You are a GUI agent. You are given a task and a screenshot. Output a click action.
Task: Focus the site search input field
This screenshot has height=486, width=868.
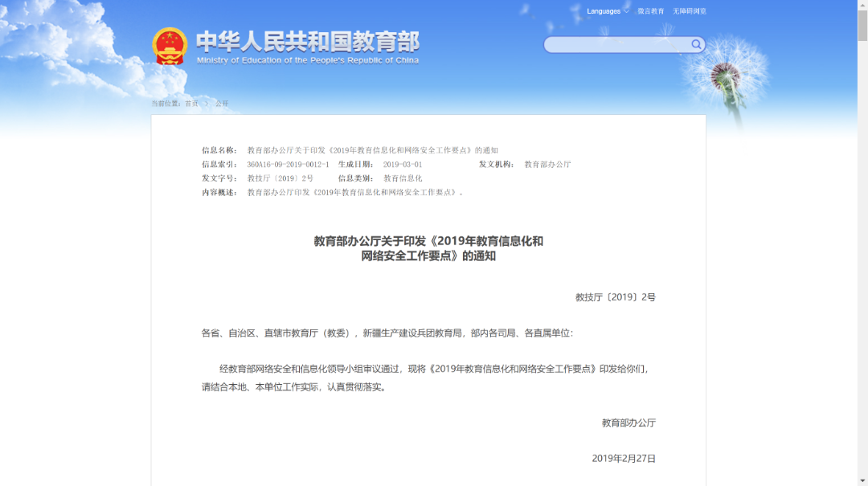[x=616, y=45]
